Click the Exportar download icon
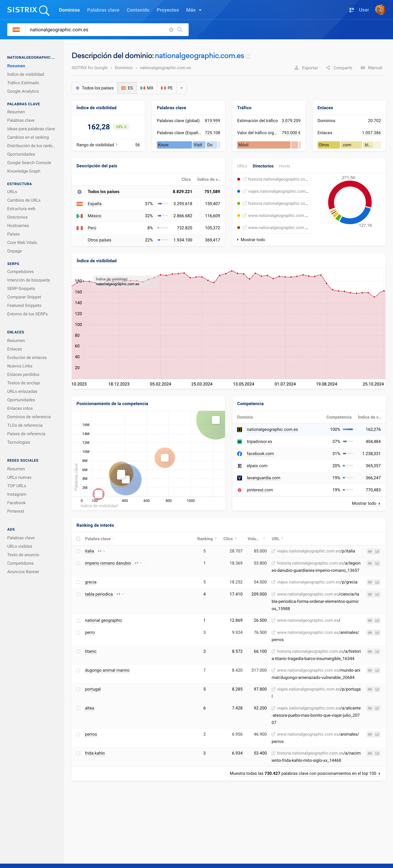393x868 pixels. click(x=296, y=68)
